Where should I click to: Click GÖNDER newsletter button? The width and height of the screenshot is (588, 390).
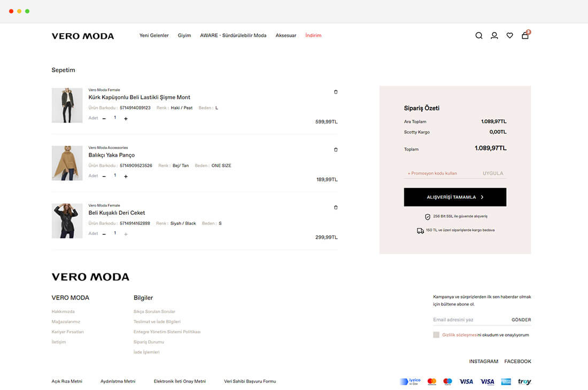[521, 320]
